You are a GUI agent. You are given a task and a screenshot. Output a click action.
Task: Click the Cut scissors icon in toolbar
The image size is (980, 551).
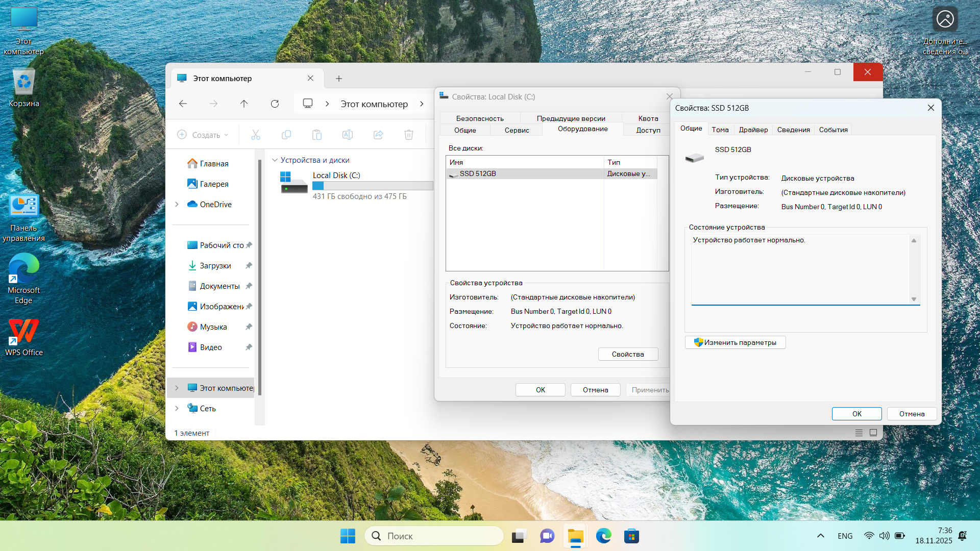(x=256, y=135)
